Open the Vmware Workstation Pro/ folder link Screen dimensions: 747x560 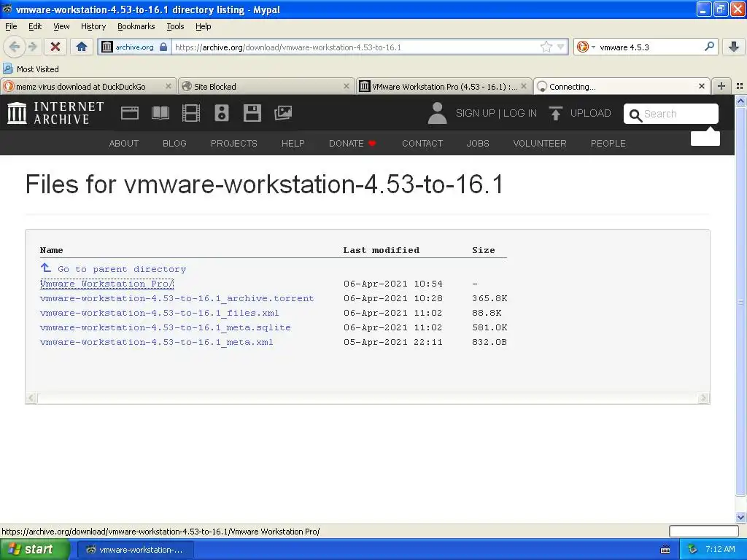click(107, 284)
